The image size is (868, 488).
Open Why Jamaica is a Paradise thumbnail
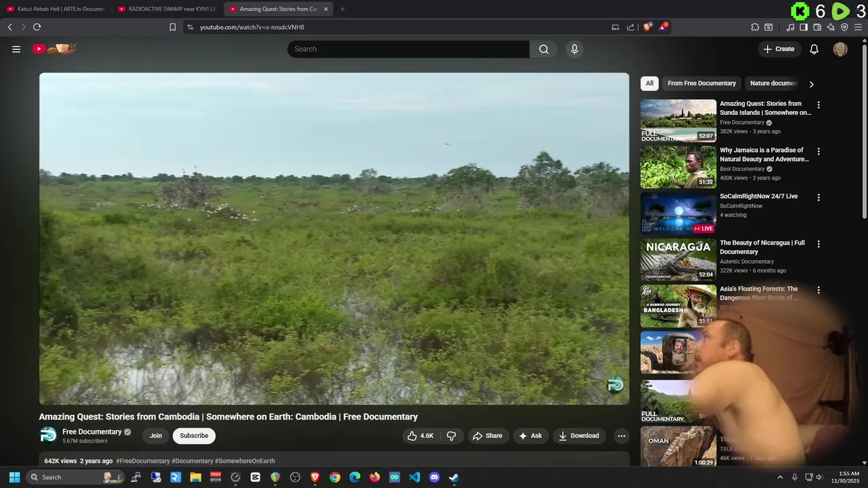tap(678, 167)
